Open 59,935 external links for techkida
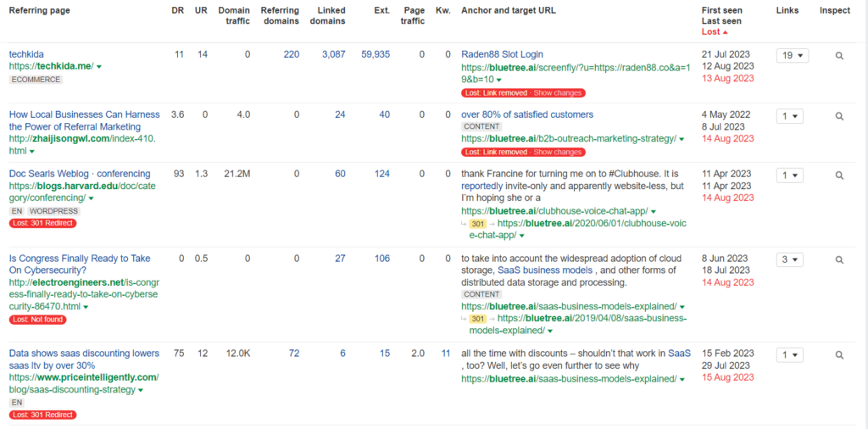The width and height of the screenshot is (868, 429). click(x=376, y=54)
